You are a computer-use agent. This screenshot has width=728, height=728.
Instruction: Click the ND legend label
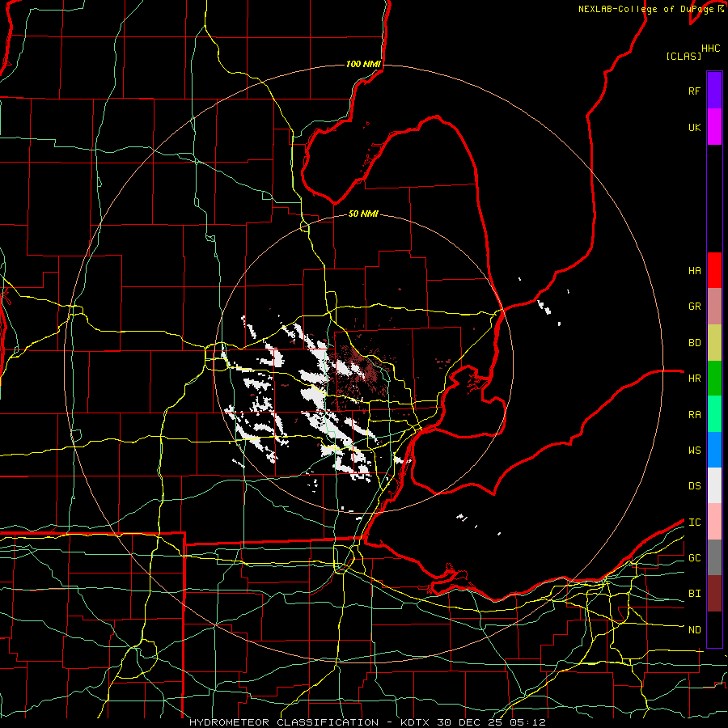[694, 630]
